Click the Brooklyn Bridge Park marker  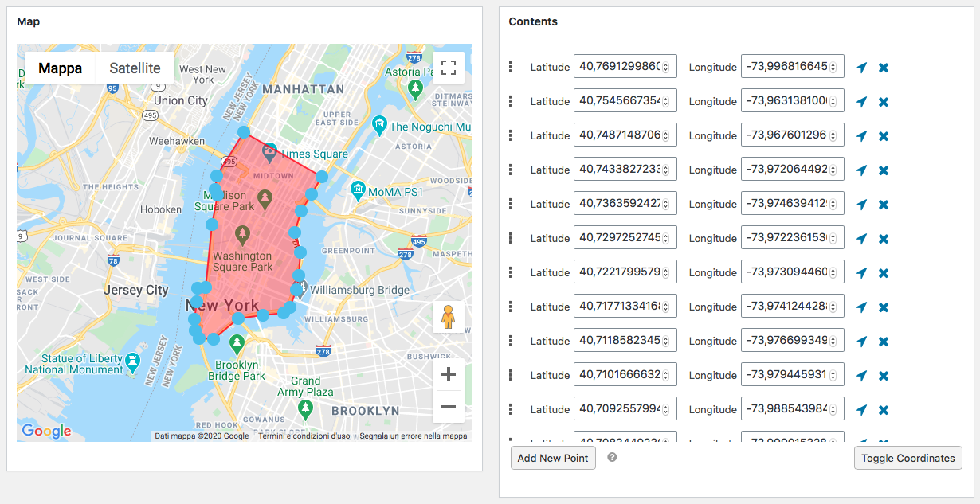[236, 344]
